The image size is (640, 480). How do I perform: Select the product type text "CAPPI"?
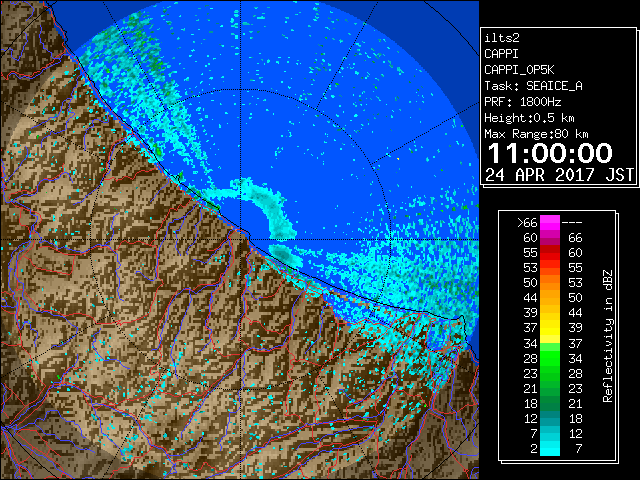pos(501,54)
